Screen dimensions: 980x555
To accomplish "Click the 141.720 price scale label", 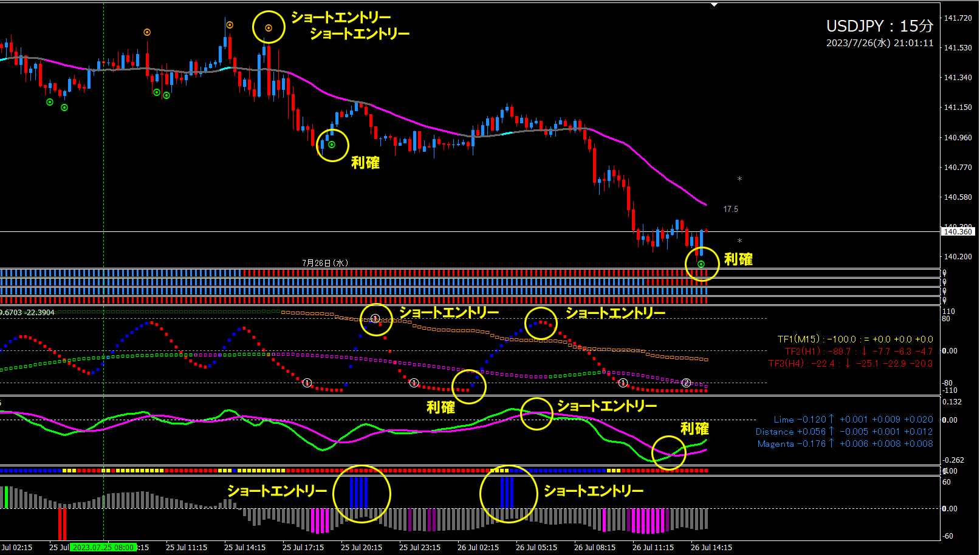I will click(958, 18).
